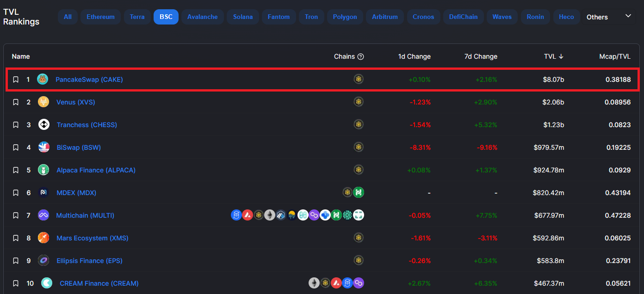Image resolution: width=644 pixels, height=294 pixels.
Task: Open the MDEX (MDX) protocol link
Action: click(x=76, y=192)
